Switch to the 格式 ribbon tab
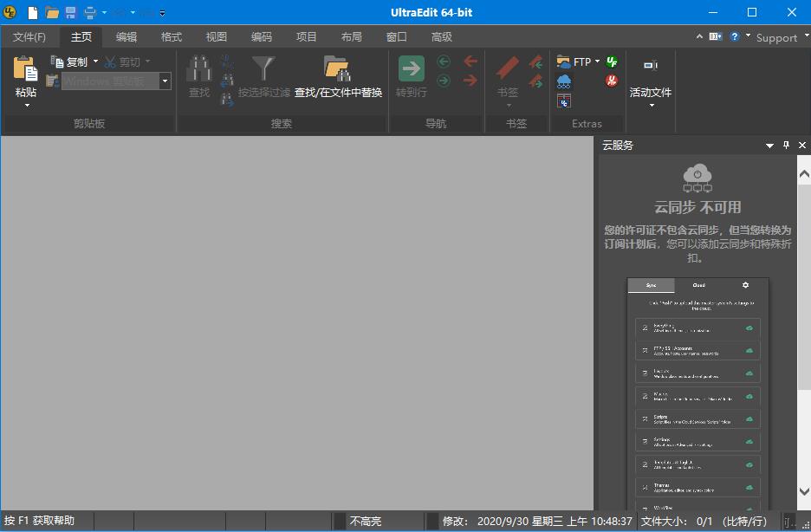The width and height of the screenshot is (811, 532). (x=172, y=36)
